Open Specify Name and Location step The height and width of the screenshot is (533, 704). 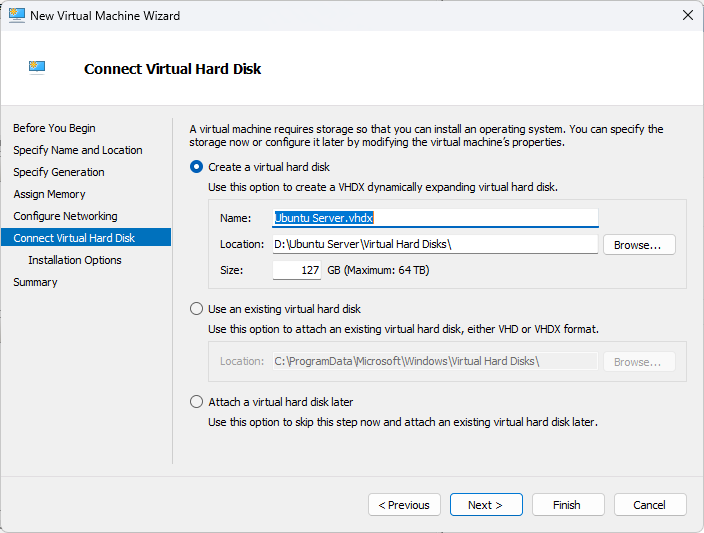tap(77, 150)
